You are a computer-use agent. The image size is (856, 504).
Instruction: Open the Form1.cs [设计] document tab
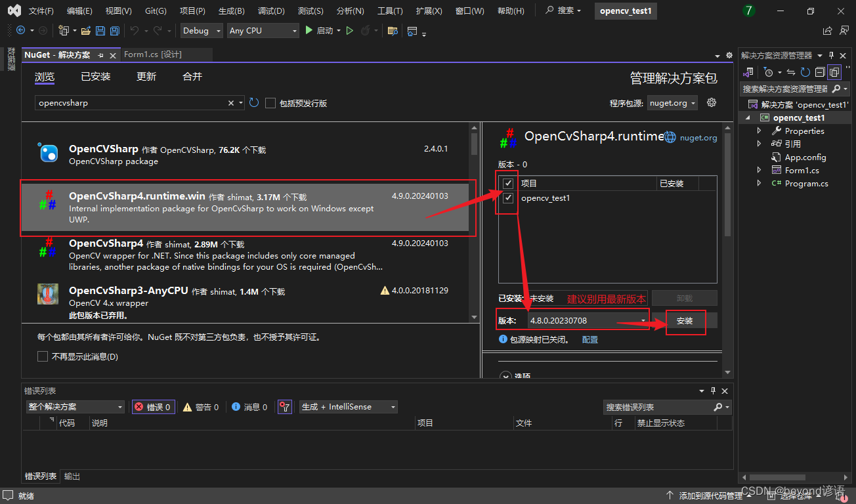click(153, 54)
